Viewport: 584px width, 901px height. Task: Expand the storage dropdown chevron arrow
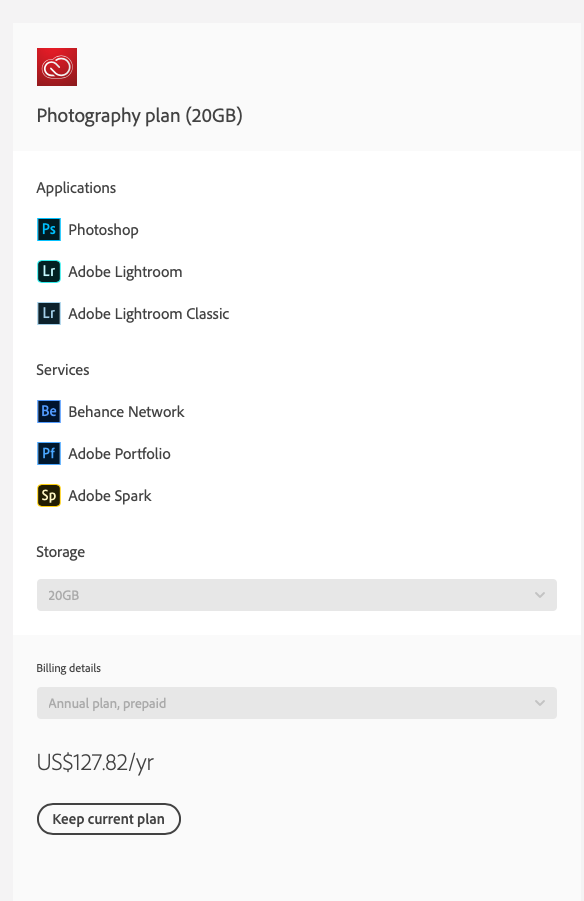540,595
